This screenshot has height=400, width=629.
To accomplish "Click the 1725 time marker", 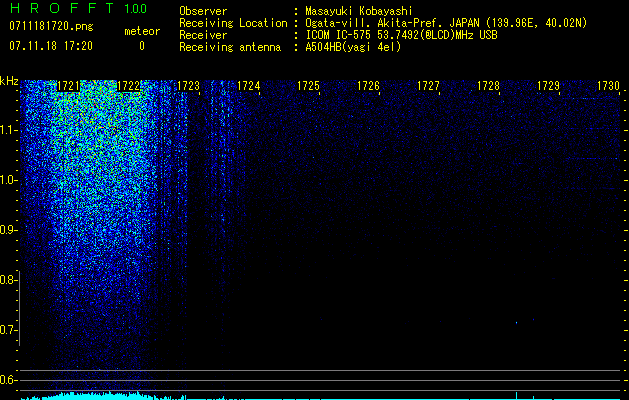I will pyautogui.click(x=308, y=86).
